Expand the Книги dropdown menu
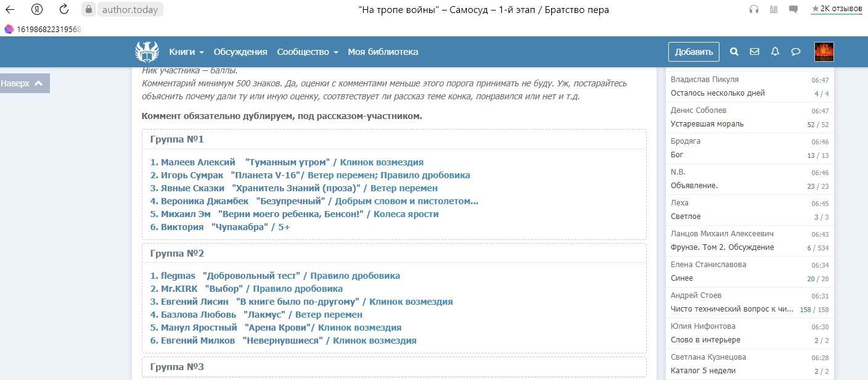The image size is (868, 380). (x=186, y=52)
